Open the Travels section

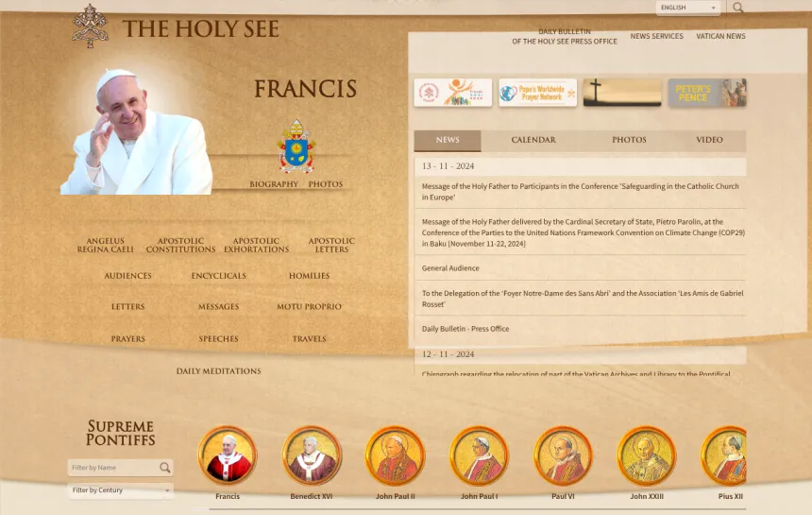click(x=309, y=339)
